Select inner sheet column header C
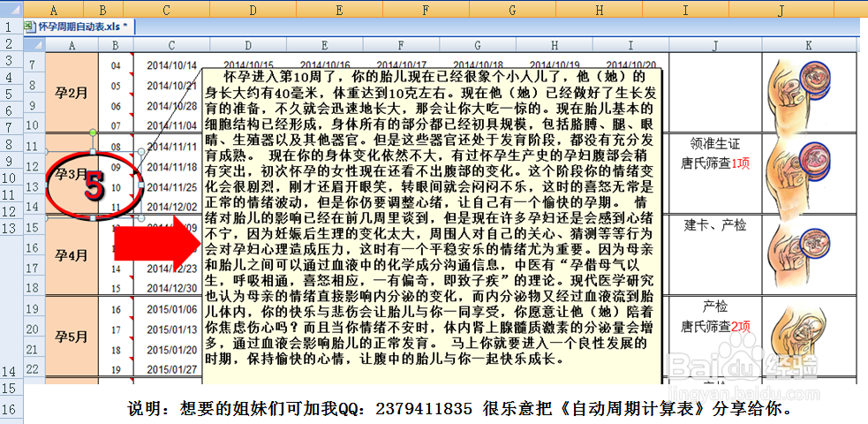The image size is (868, 424). pos(172,45)
